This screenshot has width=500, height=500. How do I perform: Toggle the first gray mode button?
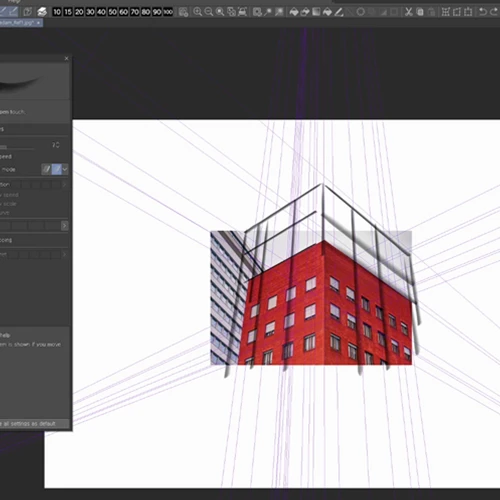coord(46,169)
